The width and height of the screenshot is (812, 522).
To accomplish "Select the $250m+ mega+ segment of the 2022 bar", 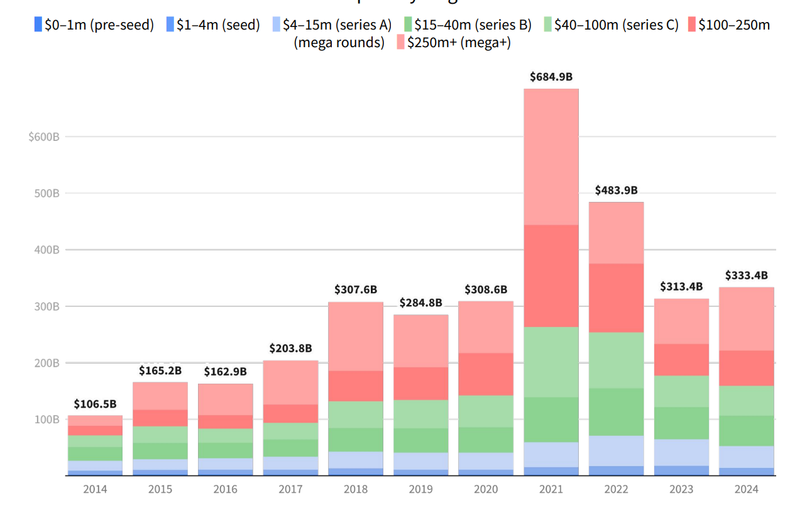I will 616,233.
